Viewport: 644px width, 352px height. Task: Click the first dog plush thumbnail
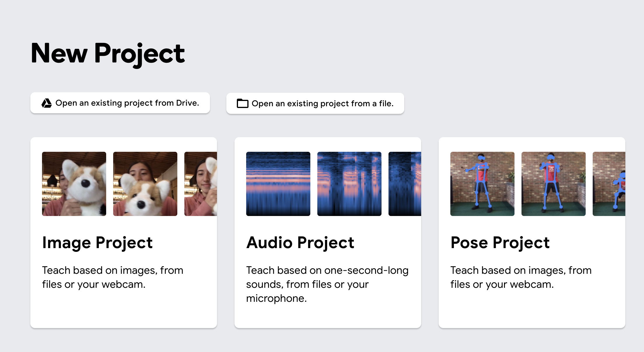[x=74, y=184]
